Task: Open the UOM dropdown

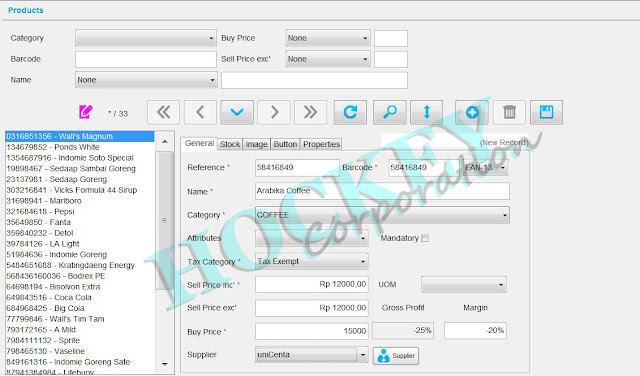Action: click(464, 285)
